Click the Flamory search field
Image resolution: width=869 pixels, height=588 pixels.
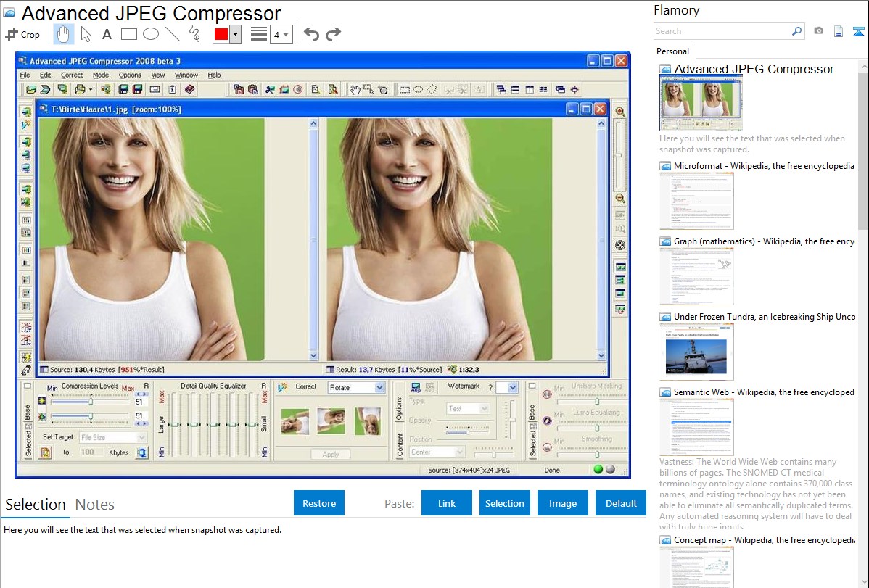(722, 31)
